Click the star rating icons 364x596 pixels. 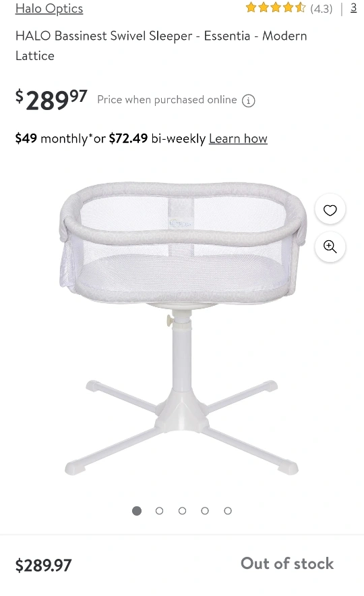pos(276,7)
